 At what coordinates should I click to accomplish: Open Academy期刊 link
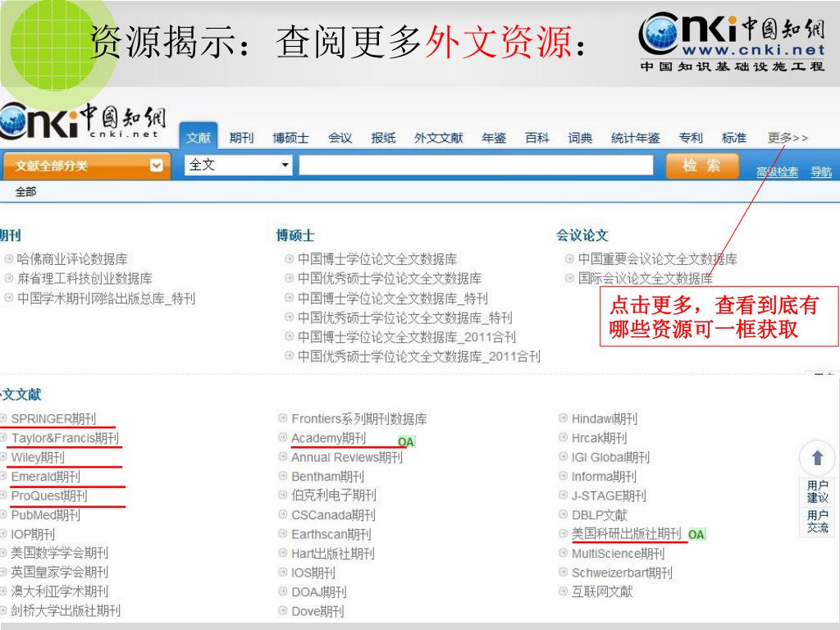coord(328,438)
